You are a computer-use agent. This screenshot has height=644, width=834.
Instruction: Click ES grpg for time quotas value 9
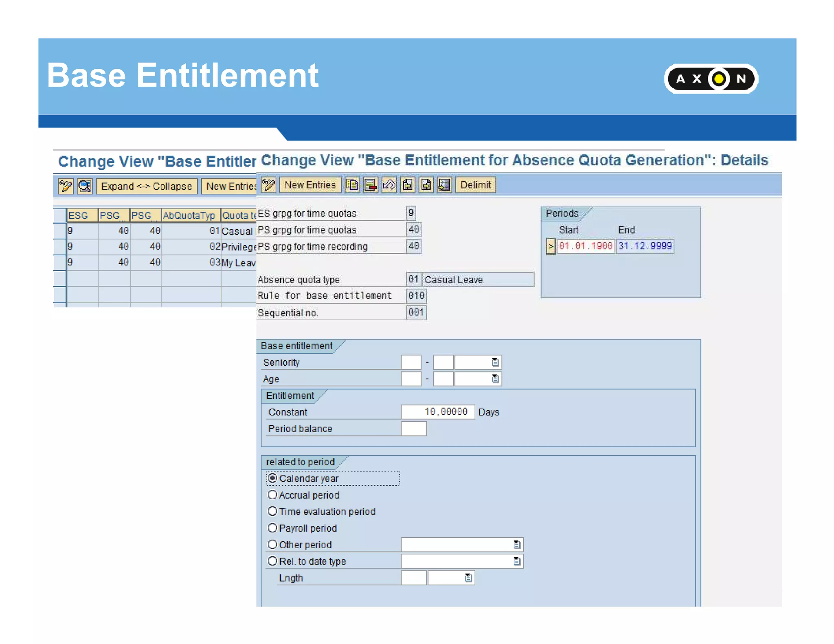tap(411, 212)
